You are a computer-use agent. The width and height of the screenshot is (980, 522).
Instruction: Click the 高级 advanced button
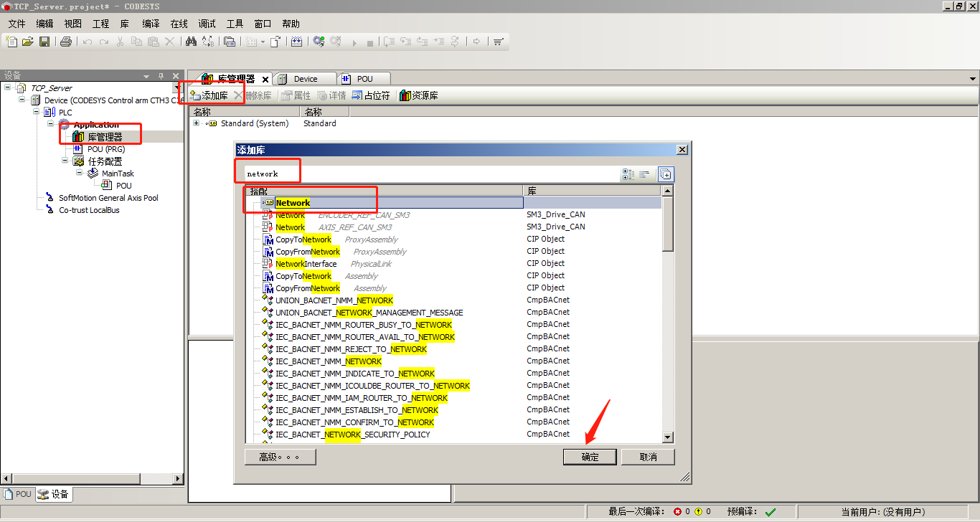pyautogui.click(x=280, y=457)
